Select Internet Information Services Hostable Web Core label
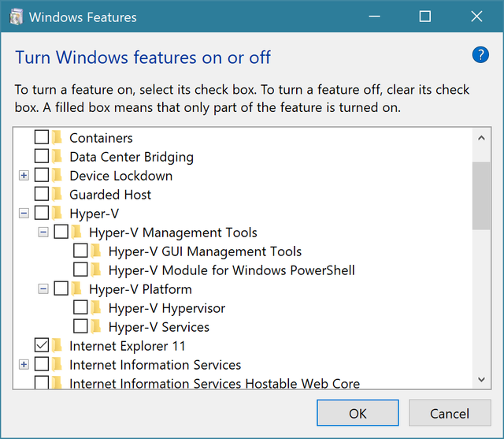 214,383
